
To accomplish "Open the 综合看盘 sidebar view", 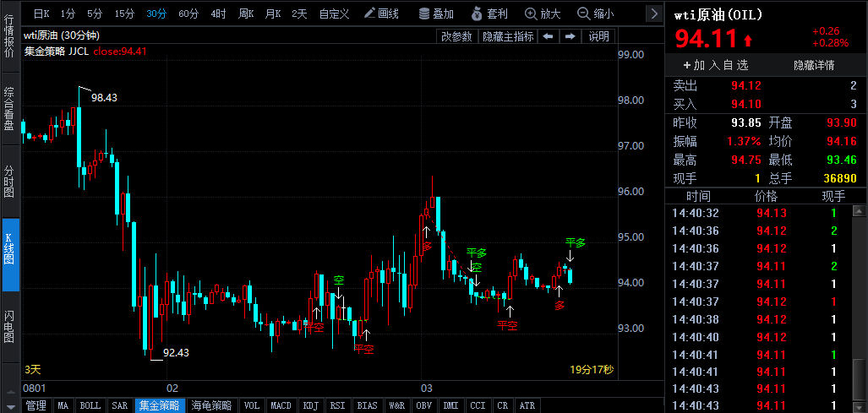I will tap(10, 108).
